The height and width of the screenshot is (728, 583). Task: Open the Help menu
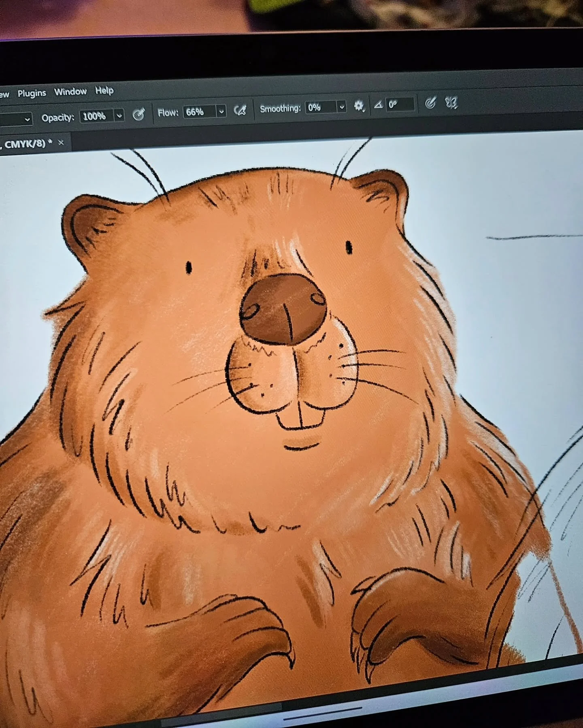coord(104,90)
